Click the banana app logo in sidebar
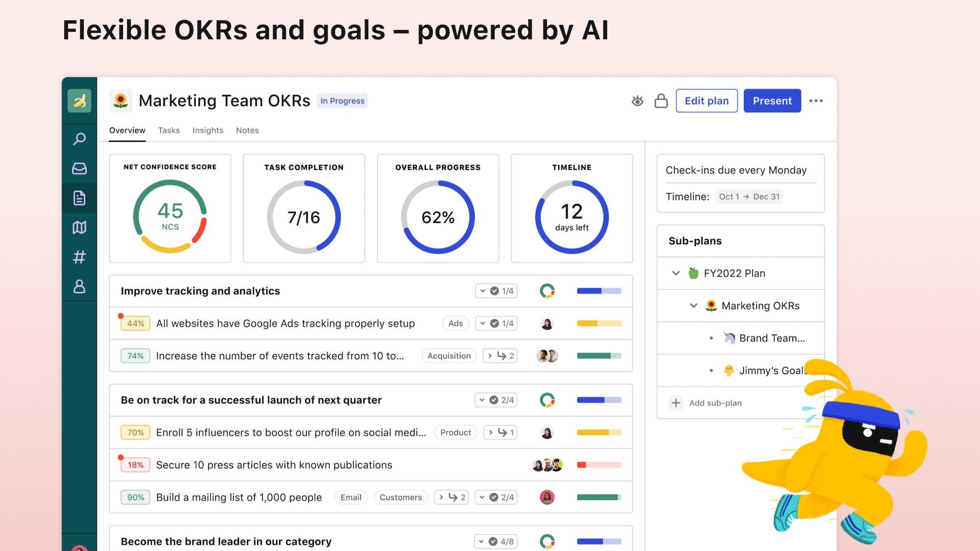Image resolution: width=980 pixels, height=551 pixels. click(x=79, y=101)
